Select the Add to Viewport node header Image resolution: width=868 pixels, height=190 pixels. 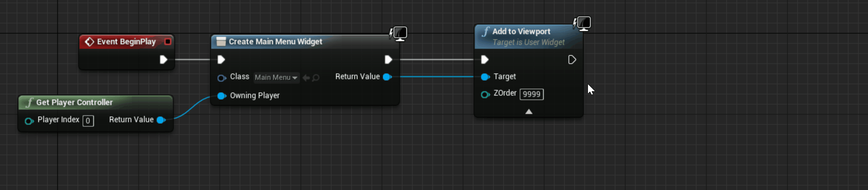[x=521, y=32]
